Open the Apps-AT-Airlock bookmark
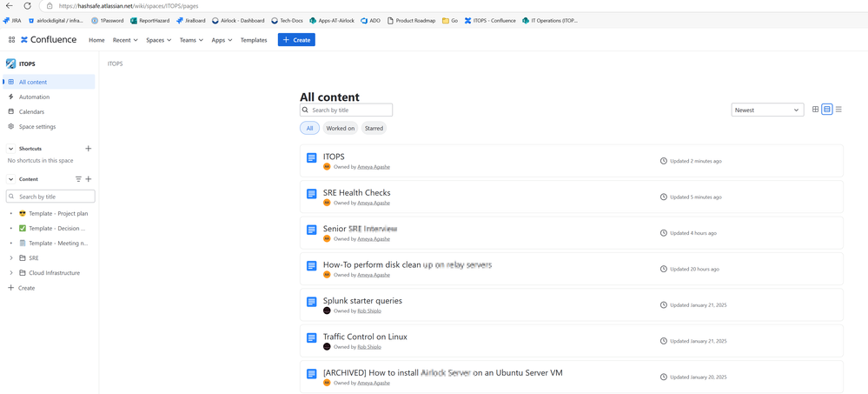Image resolution: width=868 pixels, height=394 pixels. [332, 21]
